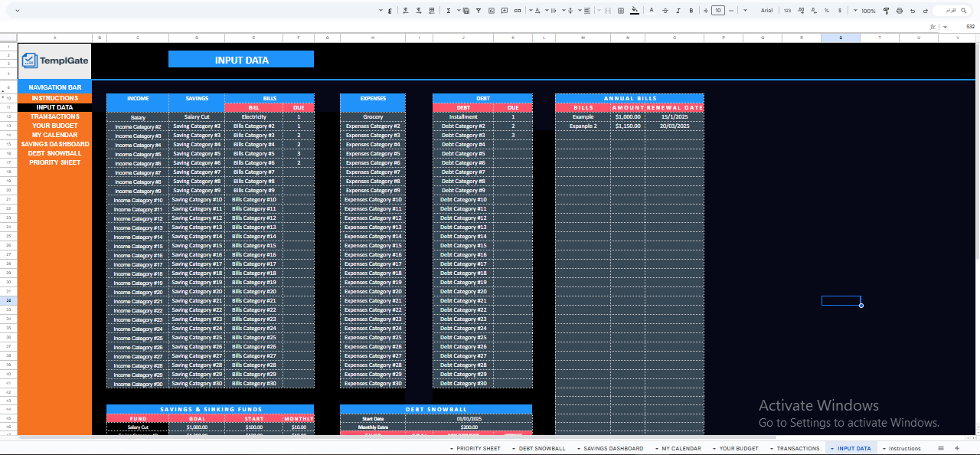Open the 100% zoom dropdown

click(x=864, y=11)
